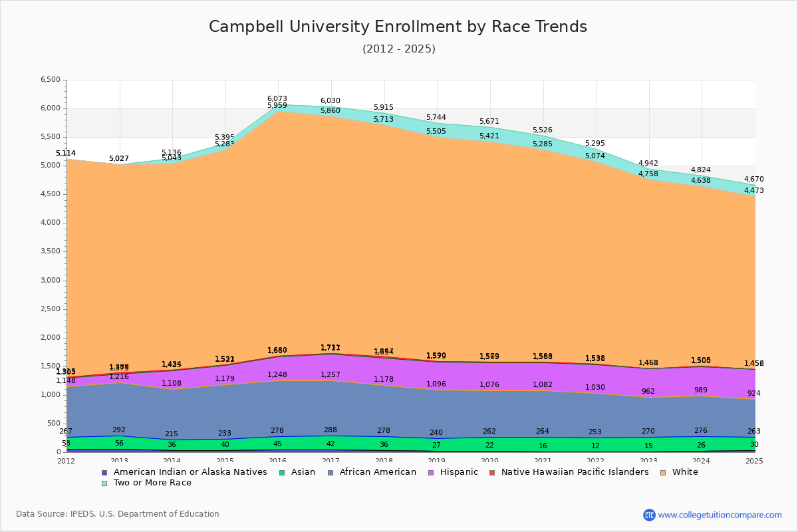Click the 6,073 peak total label for 2016
The width and height of the screenshot is (798, 532).
(x=277, y=98)
